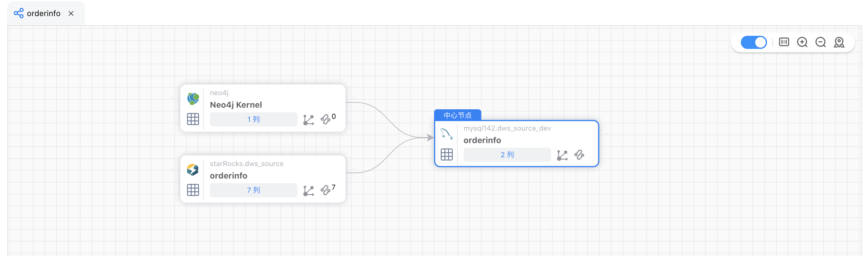Click the link icon on Neo4j Kernel node
This screenshot has height=256, width=868.
click(325, 119)
